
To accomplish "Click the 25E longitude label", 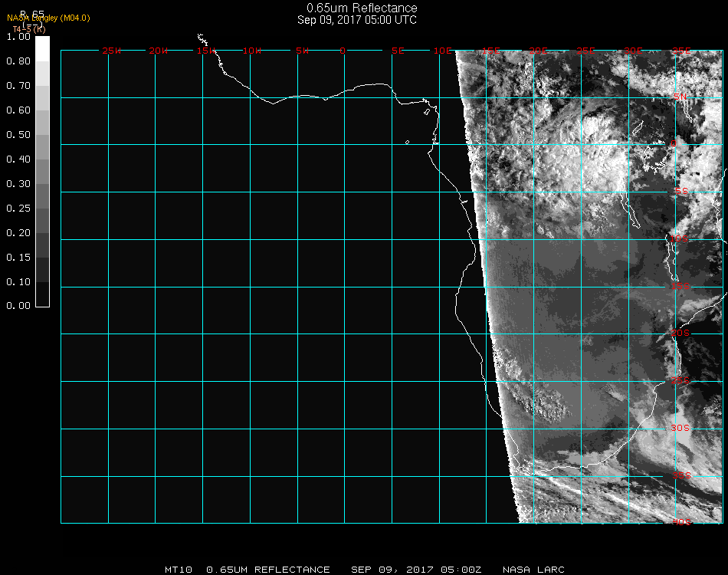I will pos(586,51).
